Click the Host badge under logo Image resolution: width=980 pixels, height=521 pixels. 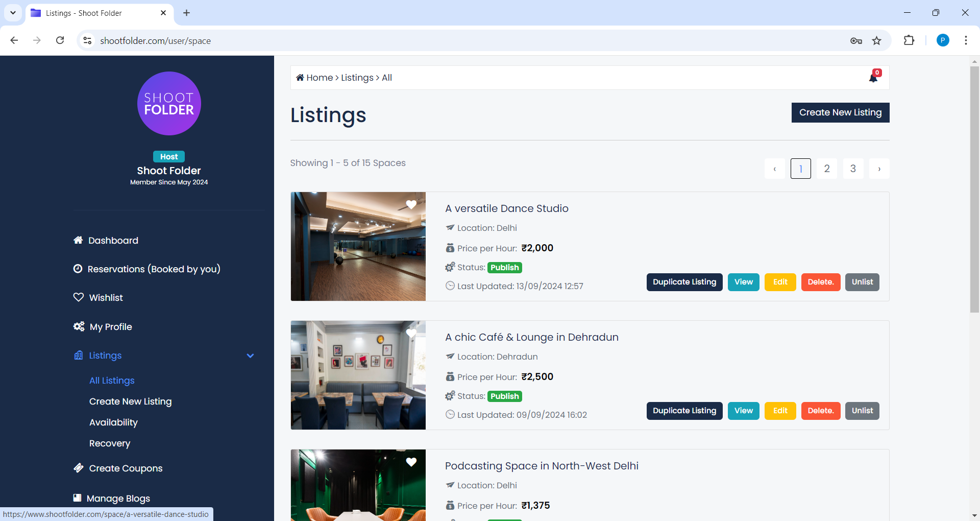(169, 157)
